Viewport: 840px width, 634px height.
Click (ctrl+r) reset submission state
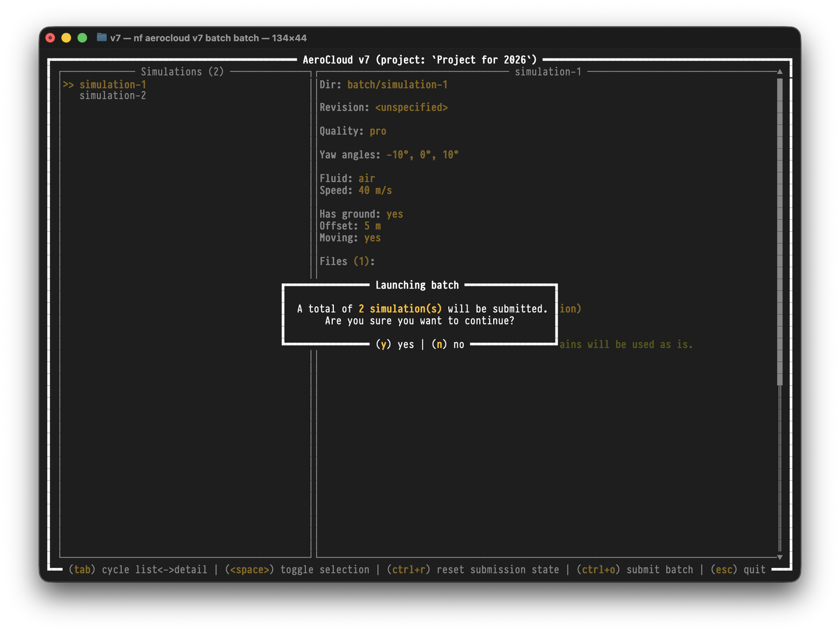pos(473,570)
